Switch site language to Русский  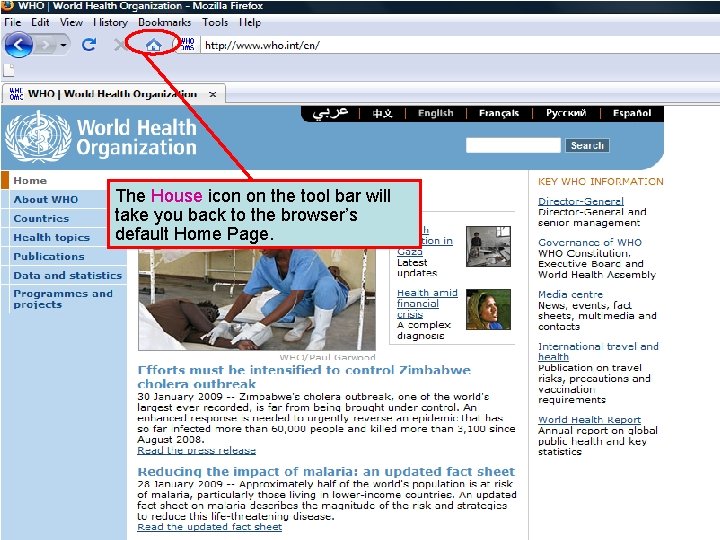click(566, 113)
